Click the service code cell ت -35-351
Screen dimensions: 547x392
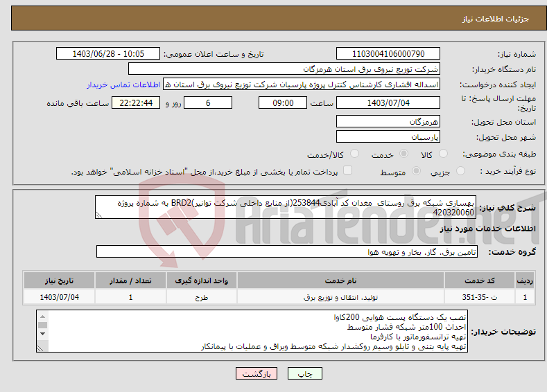coord(480,297)
